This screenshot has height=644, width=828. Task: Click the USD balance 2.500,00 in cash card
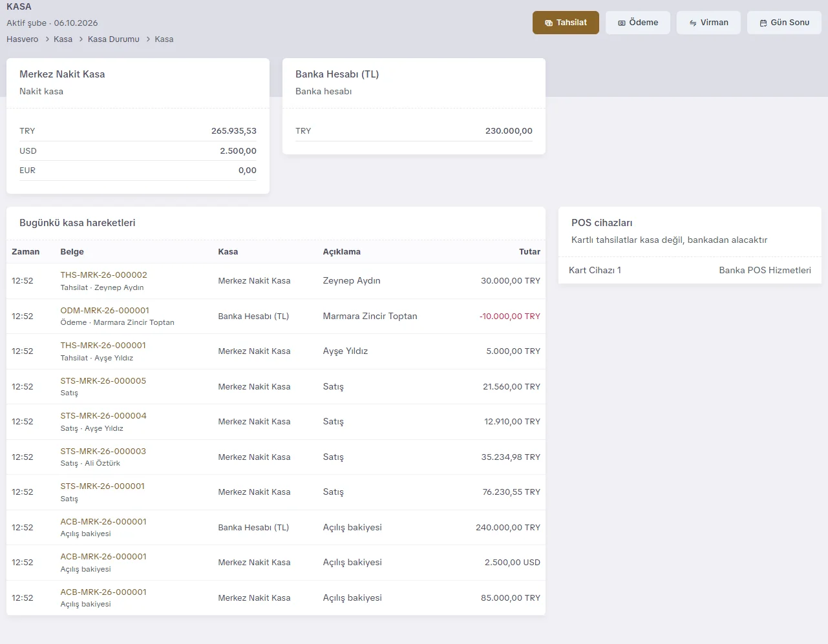click(x=239, y=151)
